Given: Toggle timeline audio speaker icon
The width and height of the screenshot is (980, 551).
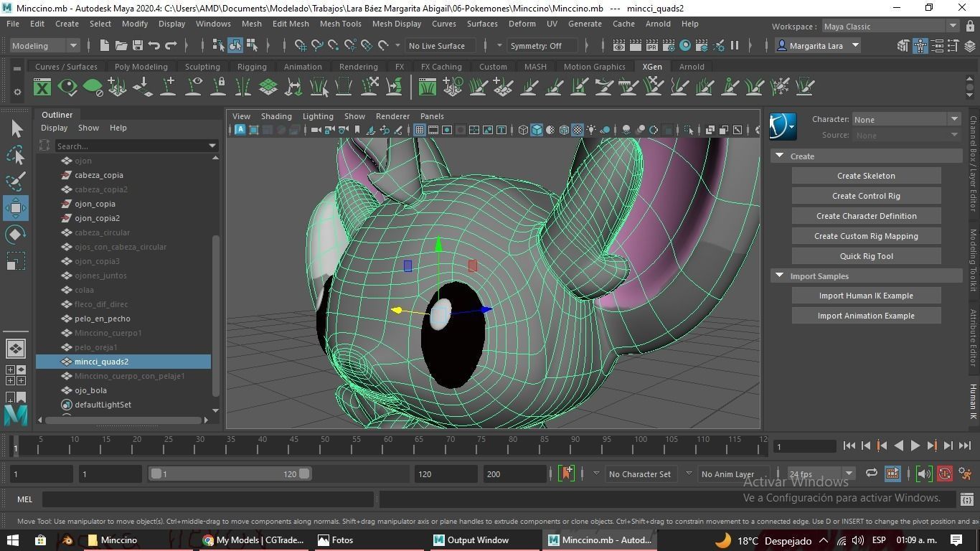Looking at the screenshot, I should (x=924, y=474).
